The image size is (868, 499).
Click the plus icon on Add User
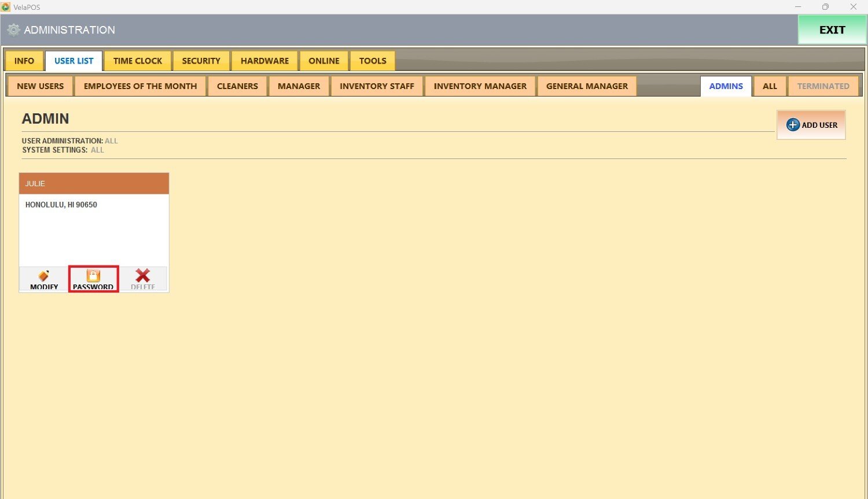coord(793,125)
